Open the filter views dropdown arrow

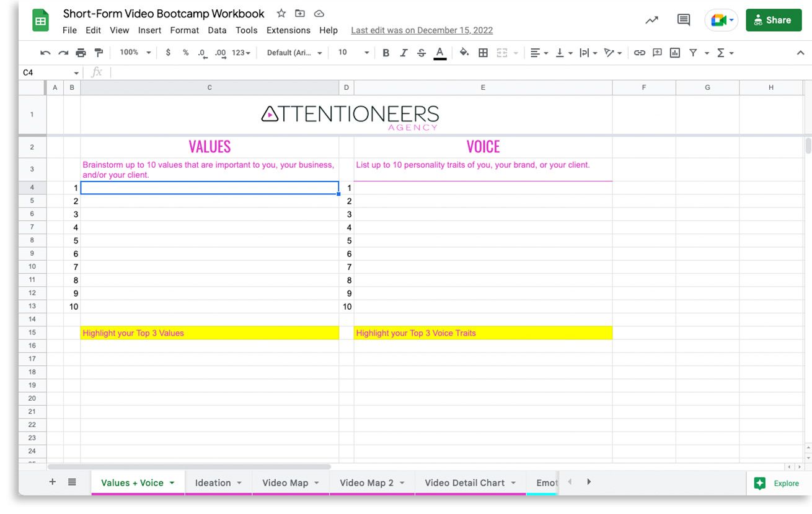coord(707,53)
